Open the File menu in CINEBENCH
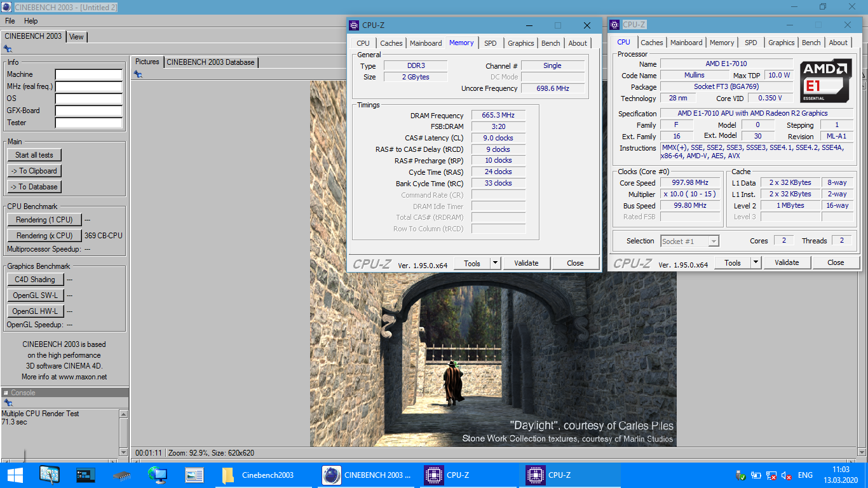The height and width of the screenshot is (488, 868). coord(10,21)
